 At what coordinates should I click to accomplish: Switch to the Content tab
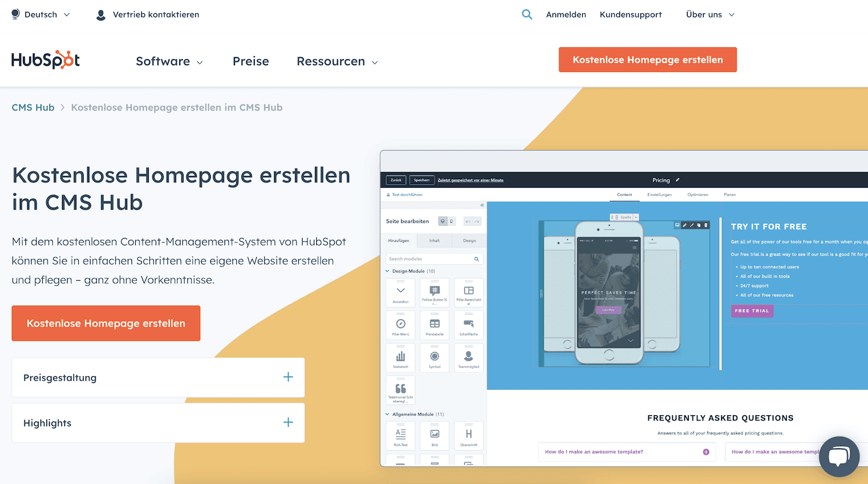pos(624,195)
